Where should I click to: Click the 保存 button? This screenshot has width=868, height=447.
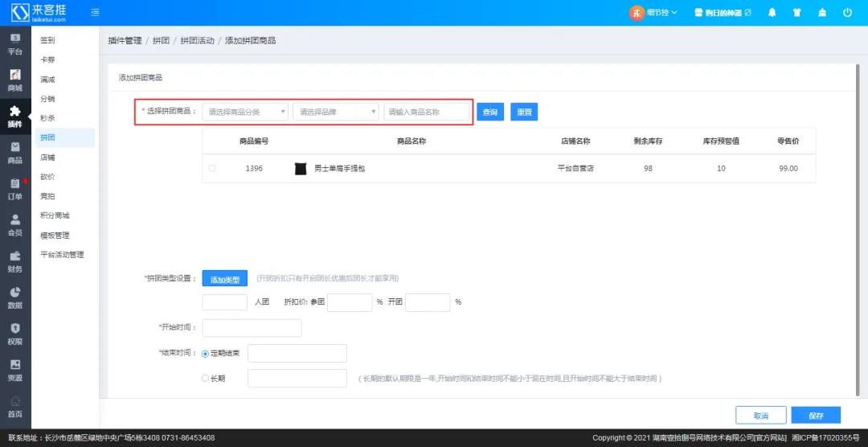pos(816,416)
